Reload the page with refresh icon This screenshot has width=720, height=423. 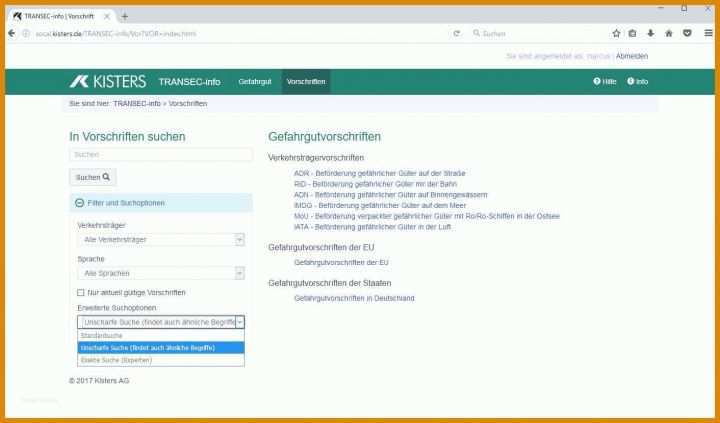[x=456, y=34]
